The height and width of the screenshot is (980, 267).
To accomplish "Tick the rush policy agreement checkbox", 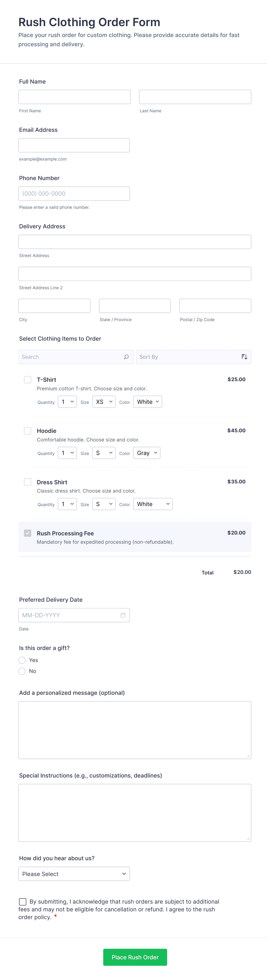I will click(x=23, y=902).
